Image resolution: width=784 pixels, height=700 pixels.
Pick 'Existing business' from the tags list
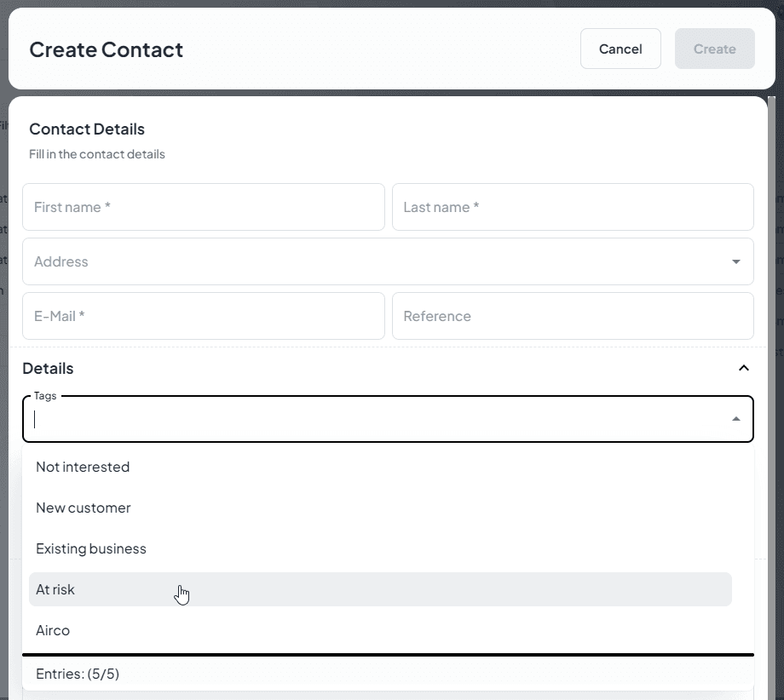coord(91,548)
